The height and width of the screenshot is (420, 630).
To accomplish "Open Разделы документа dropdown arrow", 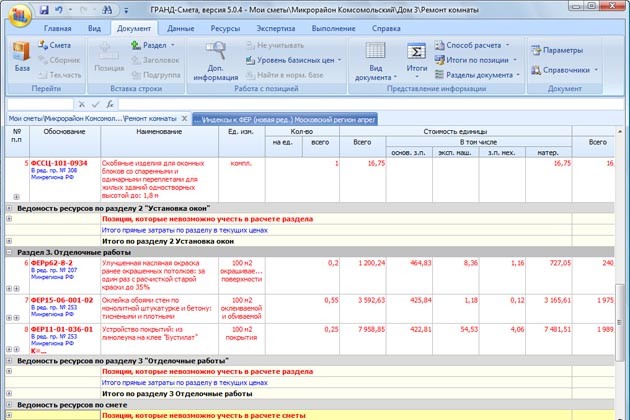I will click(518, 75).
